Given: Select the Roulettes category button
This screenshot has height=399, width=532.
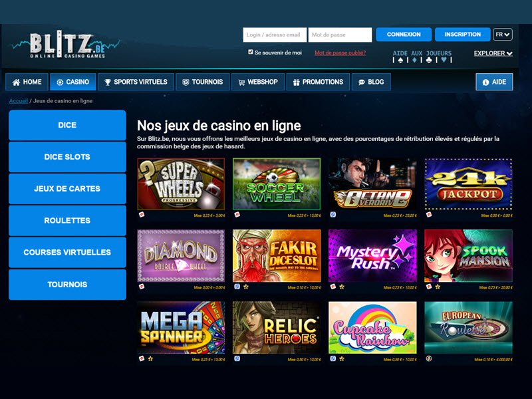Looking at the screenshot, I should pyautogui.click(x=67, y=221).
